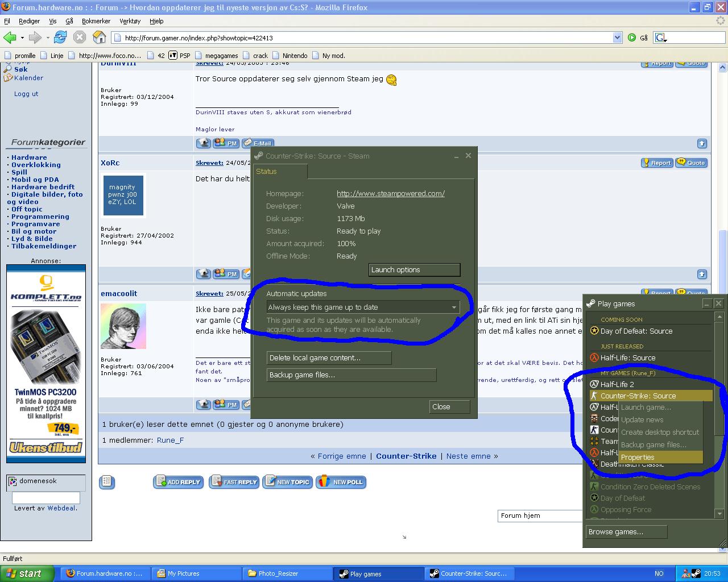This screenshot has height=582, width=728.
Task: Open the forward button history arrow
Action: pos(48,38)
